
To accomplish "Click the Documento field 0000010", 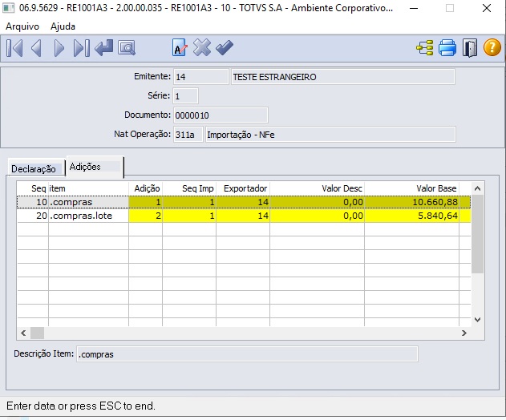I will click(x=221, y=115).
